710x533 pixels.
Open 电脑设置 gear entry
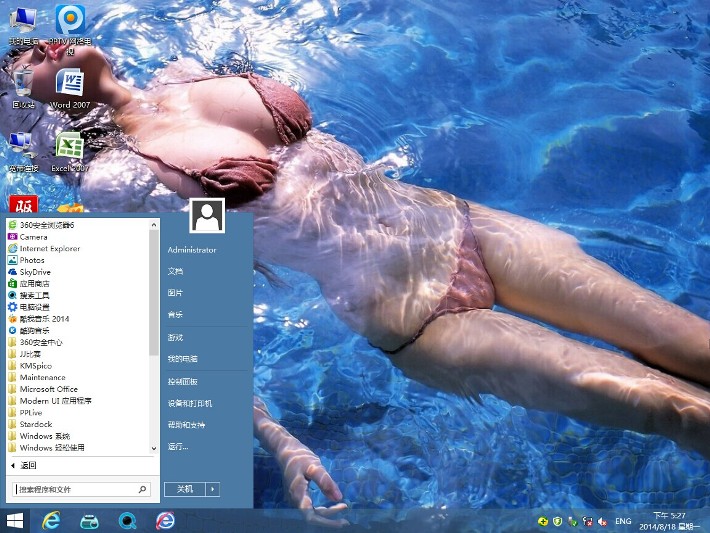pyautogui.click(x=29, y=307)
